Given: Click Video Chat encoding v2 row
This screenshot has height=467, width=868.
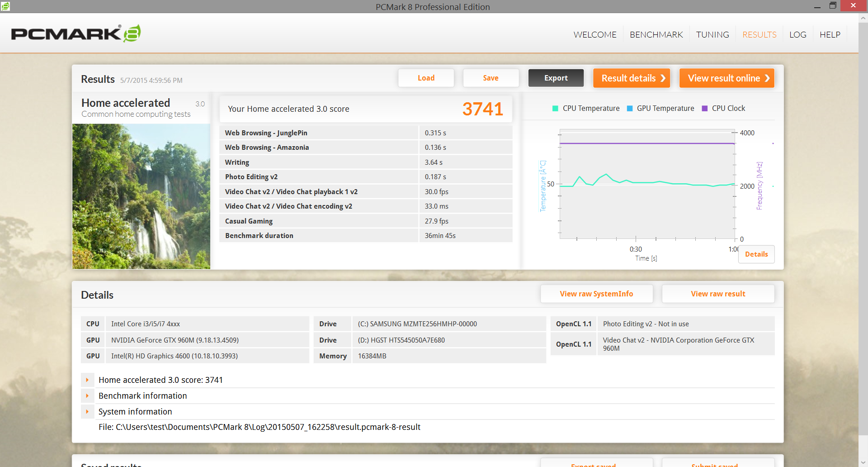Looking at the screenshot, I should point(366,206).
